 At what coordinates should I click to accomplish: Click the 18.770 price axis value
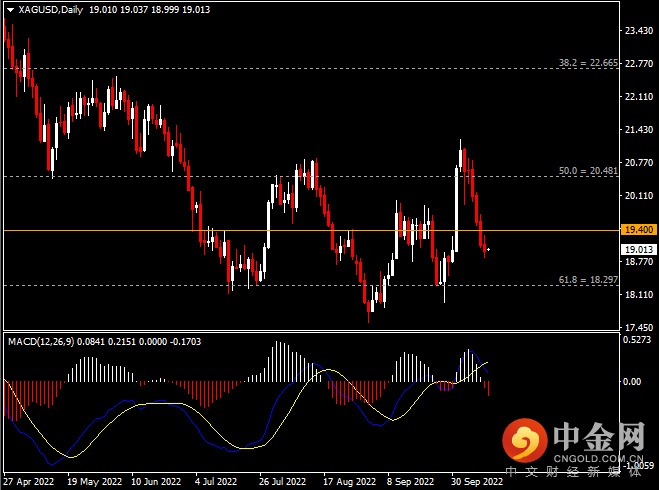tap(639, 261)
